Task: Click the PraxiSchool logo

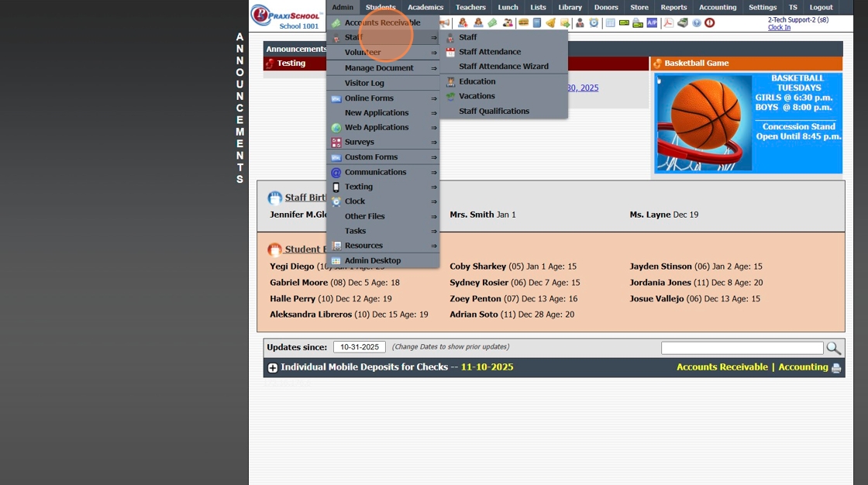Action: [x=287, y=16]
